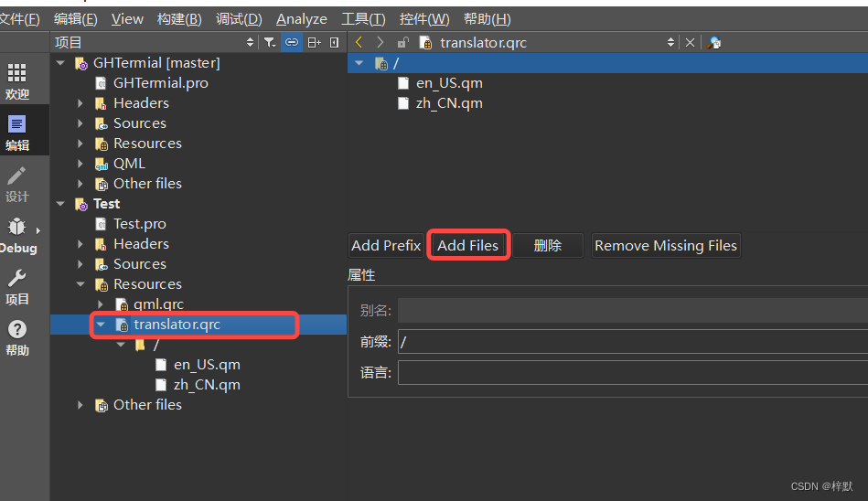The width and height of the screenshot is (868, 501).
Task: Collapse Resources under Test project
Action: [80, 284]
